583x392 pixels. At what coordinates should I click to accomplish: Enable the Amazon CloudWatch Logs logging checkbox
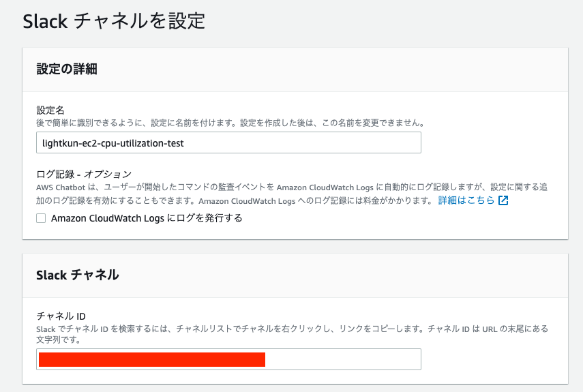coord(41,218)
